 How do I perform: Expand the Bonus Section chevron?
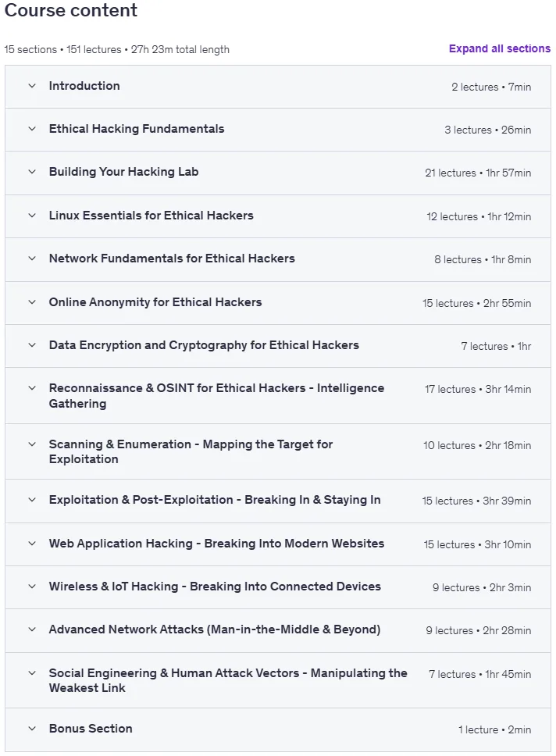click(32, 729)
